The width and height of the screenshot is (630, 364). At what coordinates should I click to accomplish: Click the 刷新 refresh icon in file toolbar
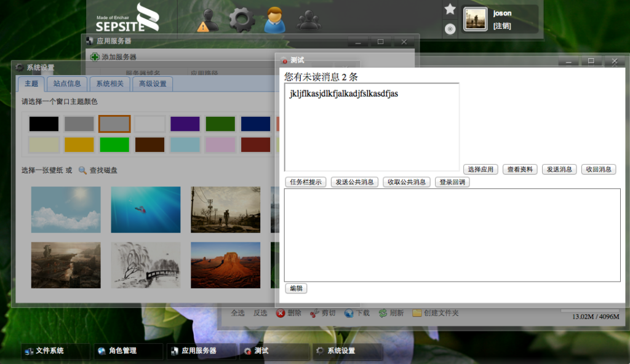[x=383, y=313]
